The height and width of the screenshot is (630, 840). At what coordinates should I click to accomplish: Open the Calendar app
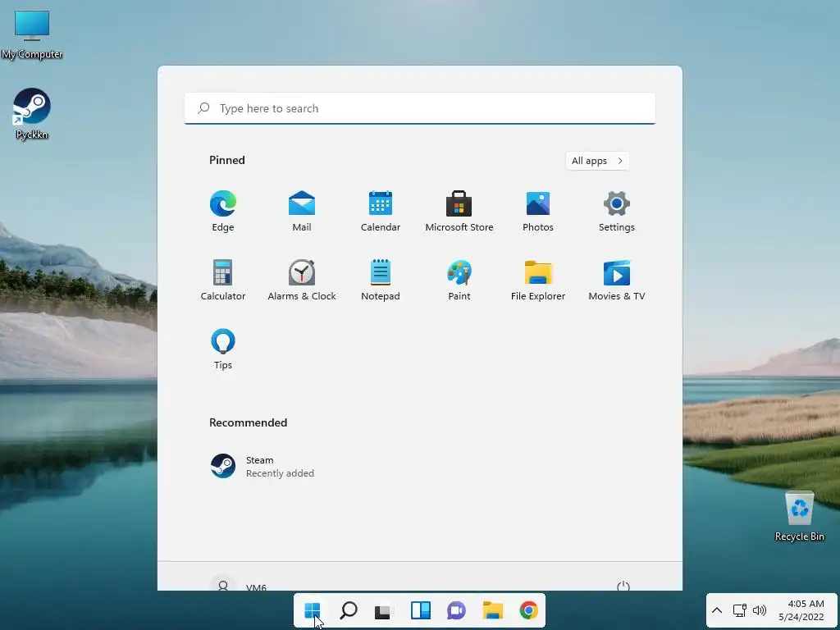pyautogui.click(x=381, y=211)
